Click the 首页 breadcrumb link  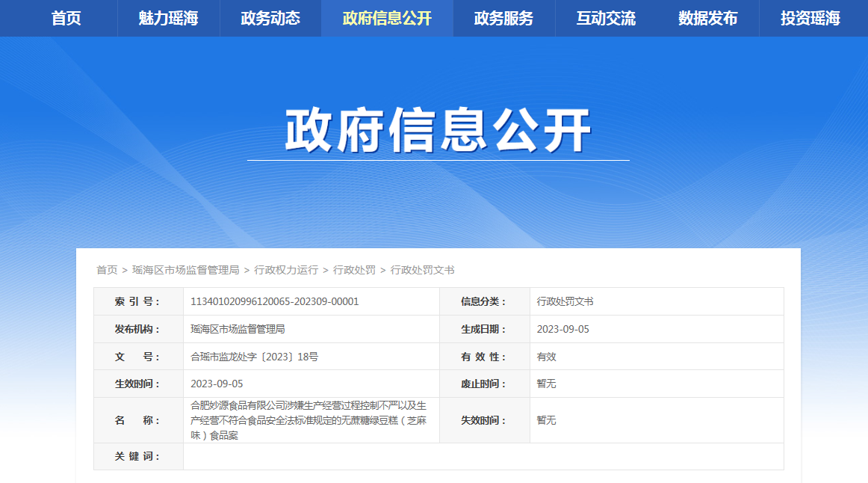tap(107, 270)
